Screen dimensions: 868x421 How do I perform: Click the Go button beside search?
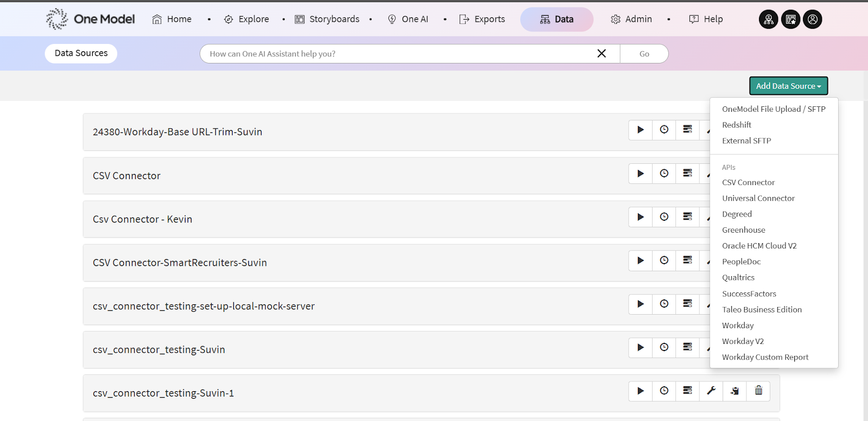pos(644,54)
